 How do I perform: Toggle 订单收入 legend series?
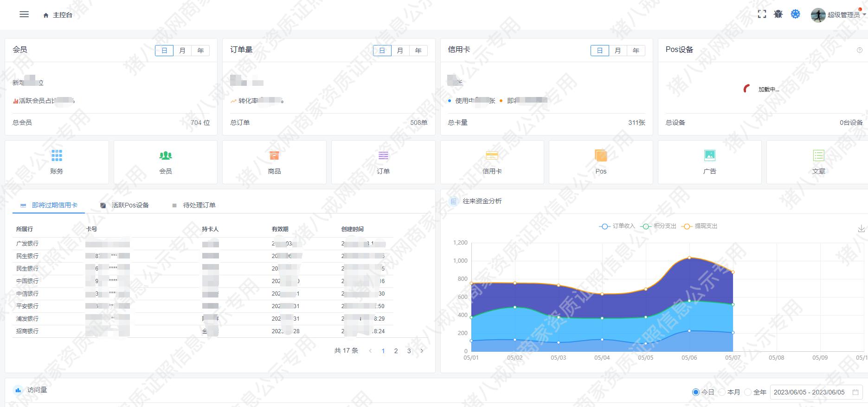[x=617, y=226]
